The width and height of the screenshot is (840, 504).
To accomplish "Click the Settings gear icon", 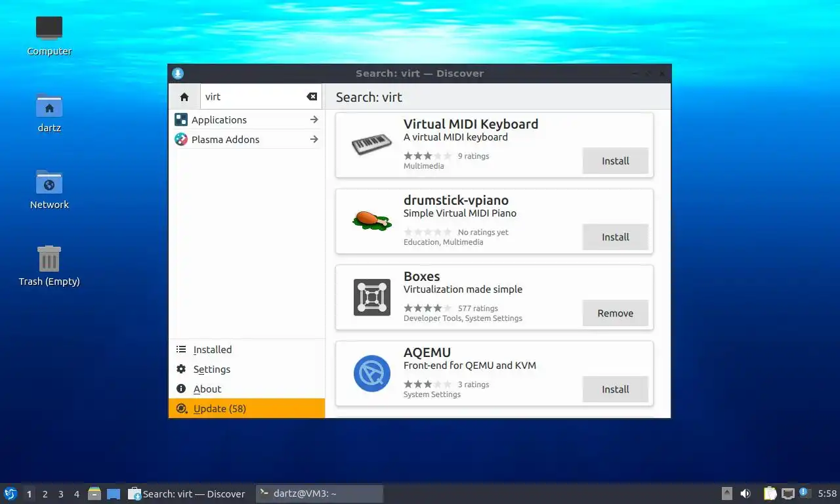I will (x=181, y=369).
